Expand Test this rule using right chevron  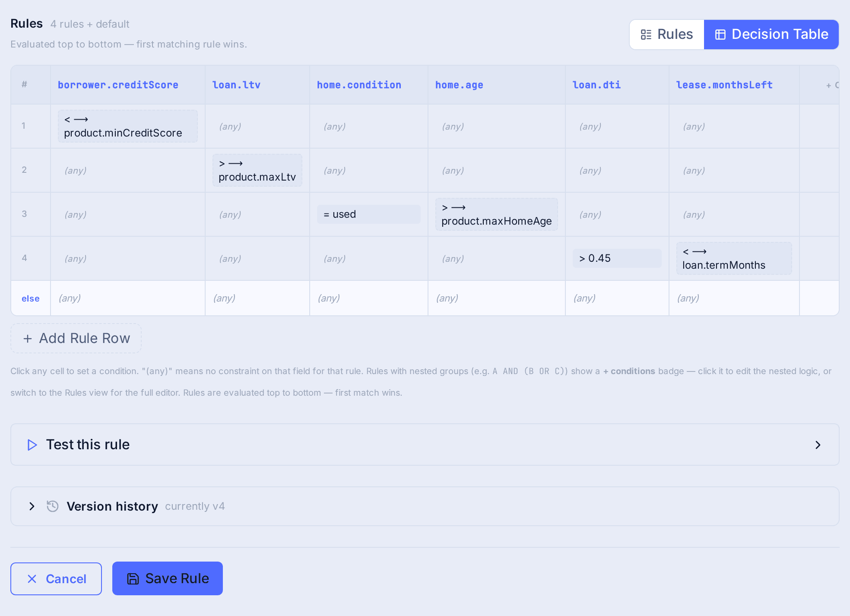[818, 445]
